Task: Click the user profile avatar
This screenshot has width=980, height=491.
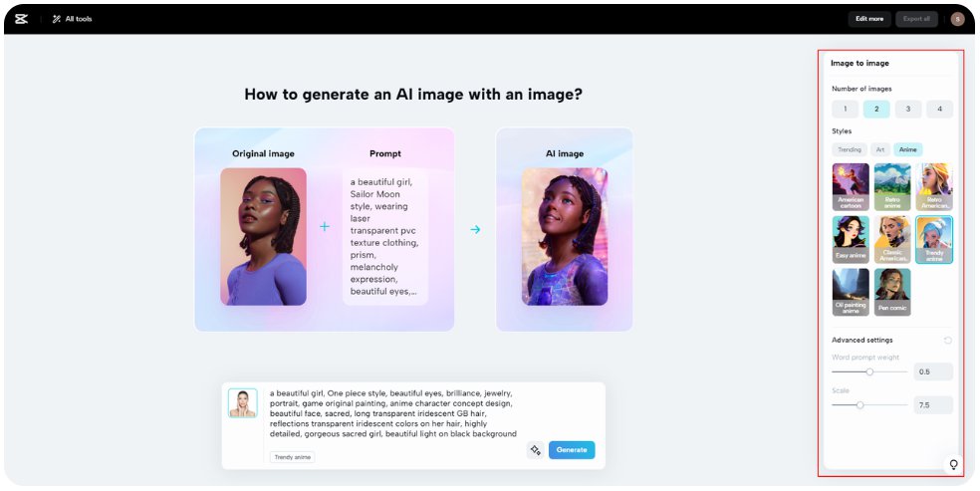Action: click(957, 19)
